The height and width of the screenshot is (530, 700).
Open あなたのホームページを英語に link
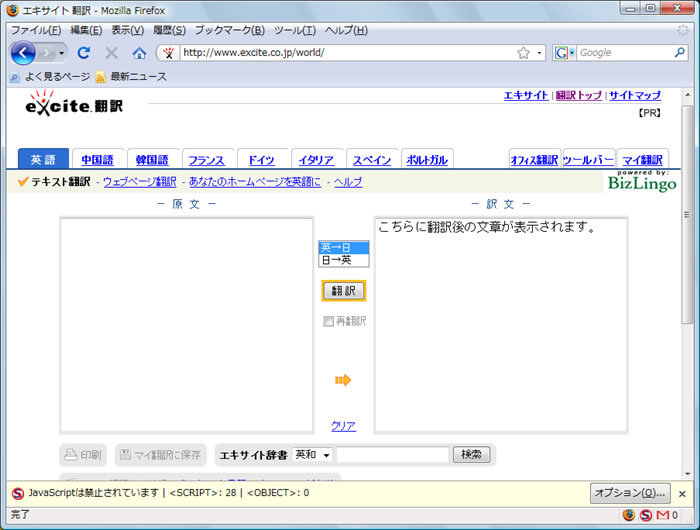pyautogui.click(x=254, y=182)
